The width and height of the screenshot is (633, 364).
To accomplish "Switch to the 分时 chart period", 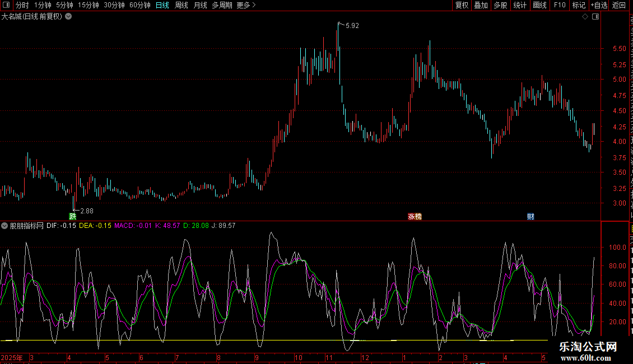I will click(22, 5).
